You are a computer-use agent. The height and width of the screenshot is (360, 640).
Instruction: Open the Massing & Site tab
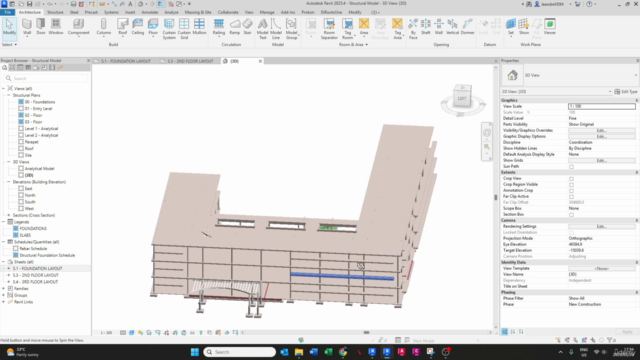[198, 12]
